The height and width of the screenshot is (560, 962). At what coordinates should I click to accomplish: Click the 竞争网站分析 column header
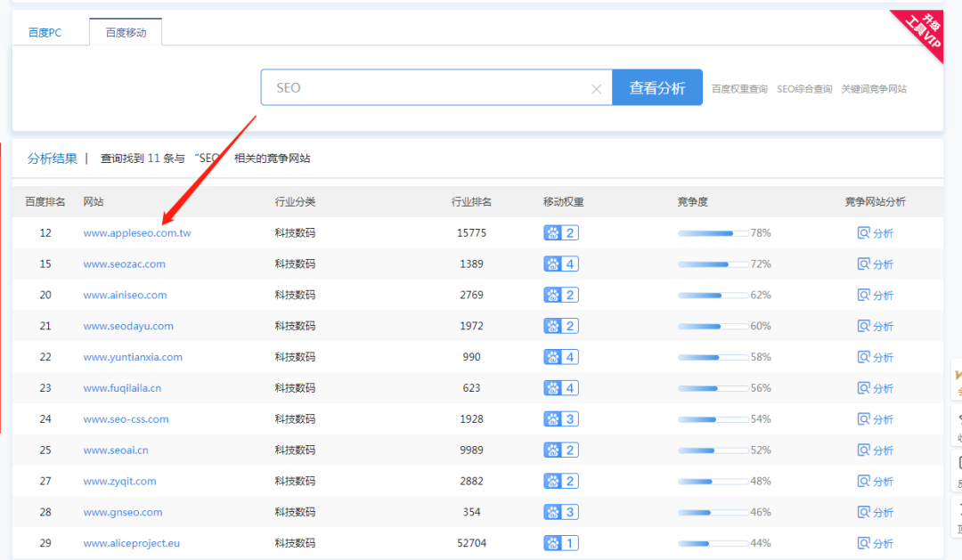click(875, 202)
